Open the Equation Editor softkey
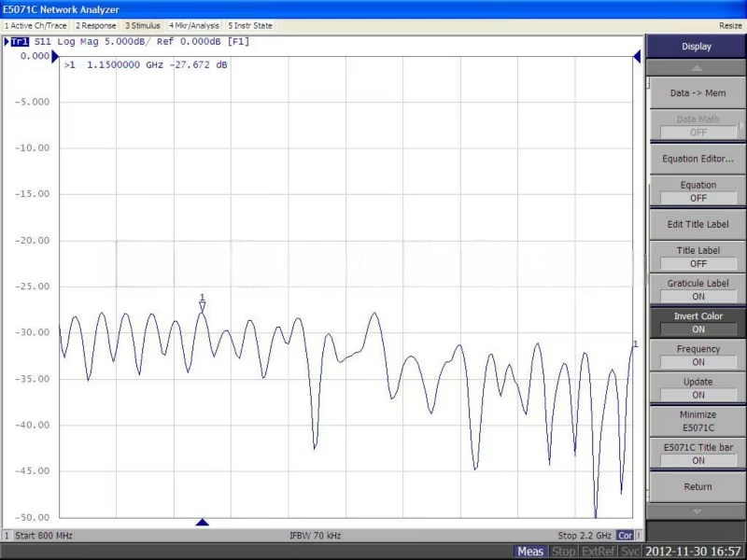 (698, 159)
